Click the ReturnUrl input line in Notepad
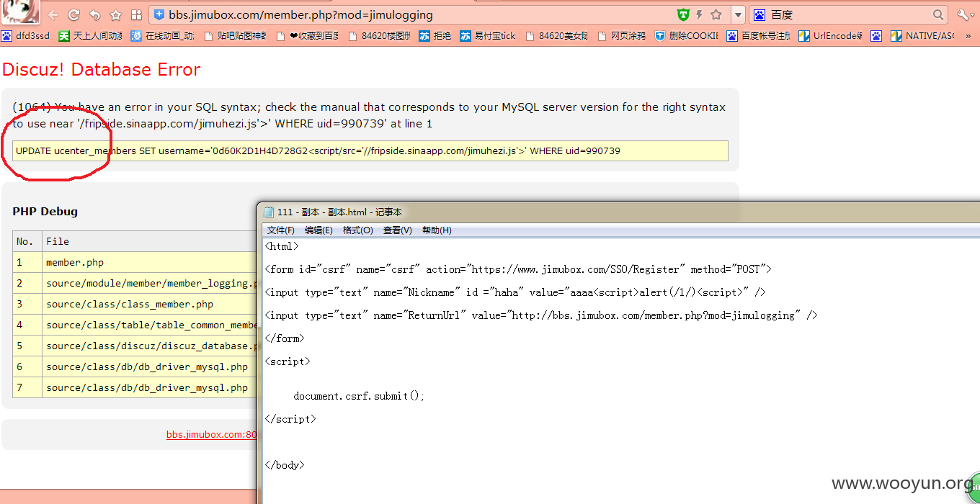Image resolution: width=980 pixels, height=504 pixels. click(x=541, y=315)
